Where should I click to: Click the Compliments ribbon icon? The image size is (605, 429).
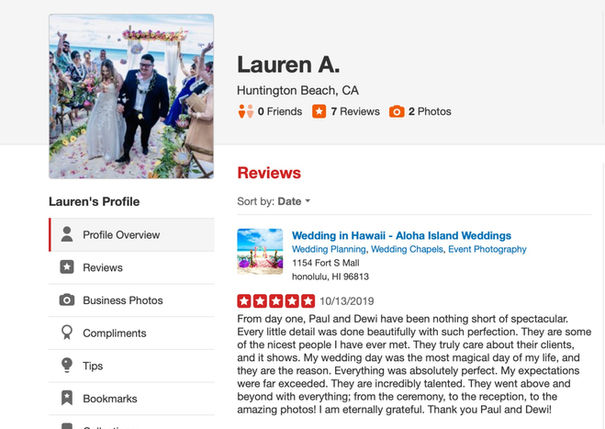(67, 332)
